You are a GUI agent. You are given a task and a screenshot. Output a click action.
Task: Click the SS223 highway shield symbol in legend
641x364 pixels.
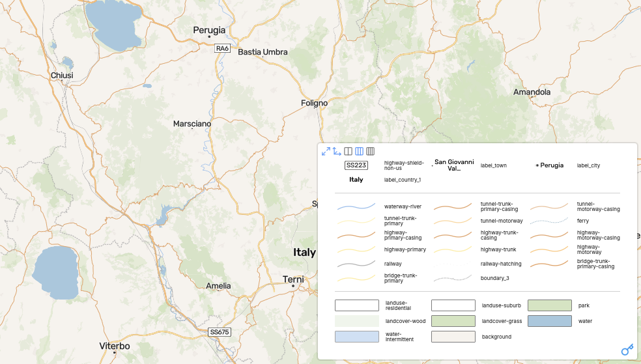click(356, 165)
